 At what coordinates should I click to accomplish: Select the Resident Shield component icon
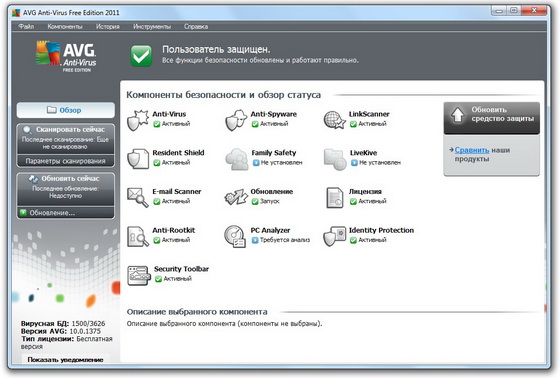(x=138, y=159)
